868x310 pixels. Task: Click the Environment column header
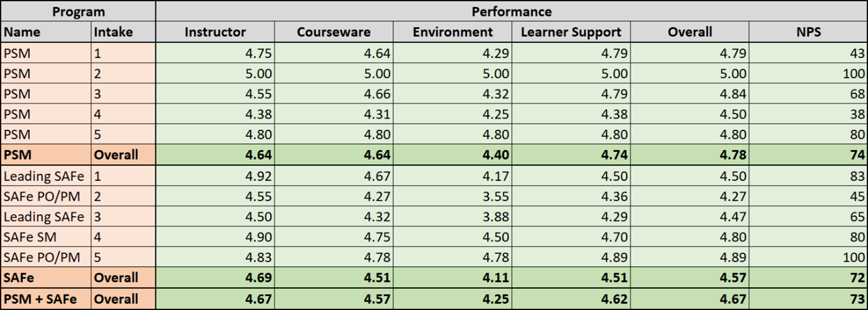coord(452,32)
